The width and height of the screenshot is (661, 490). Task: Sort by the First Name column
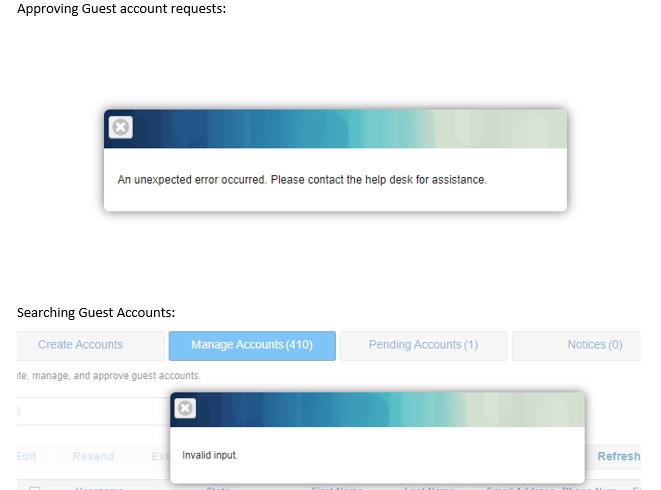(337, 488)
